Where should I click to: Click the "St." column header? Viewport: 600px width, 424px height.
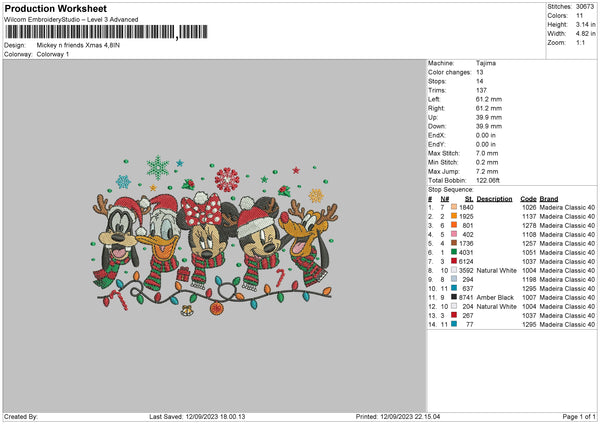(469, 199)
